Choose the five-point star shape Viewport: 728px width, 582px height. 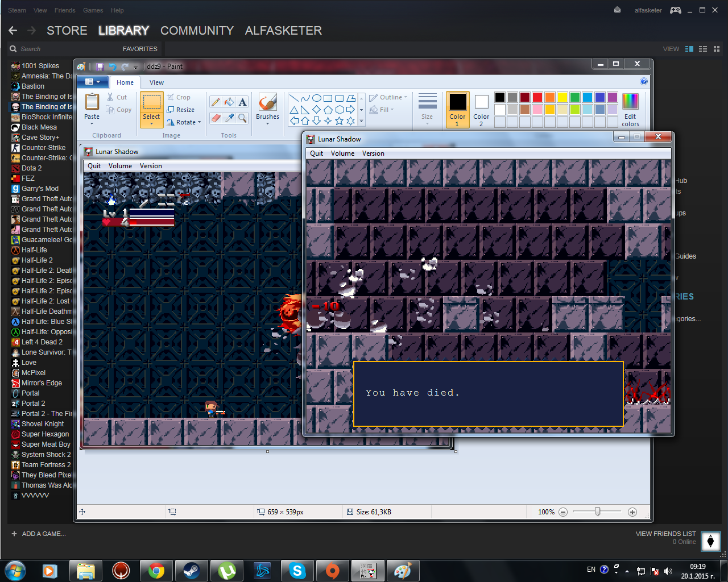pyautogui.click(x=340, y=121)
